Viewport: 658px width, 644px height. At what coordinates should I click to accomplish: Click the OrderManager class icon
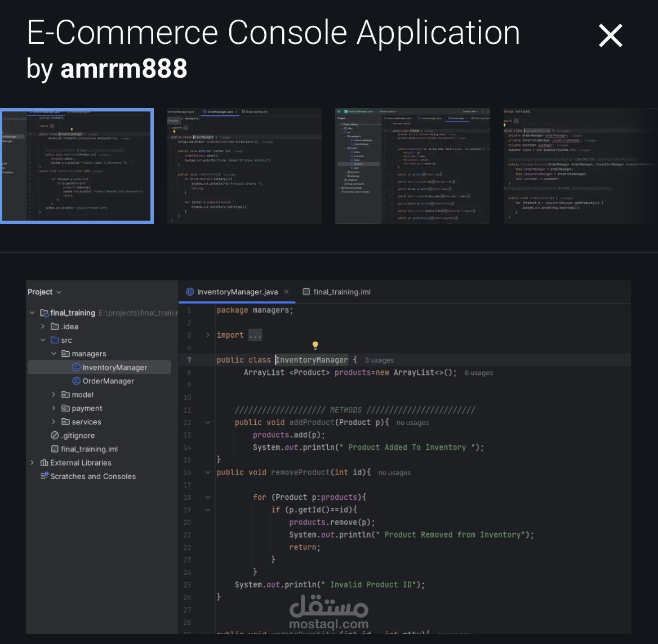pyautogui.click(x=76, y=381)
